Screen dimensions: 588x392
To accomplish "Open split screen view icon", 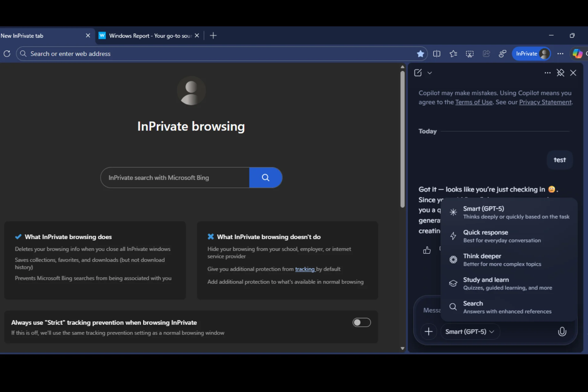I will 437,54.
